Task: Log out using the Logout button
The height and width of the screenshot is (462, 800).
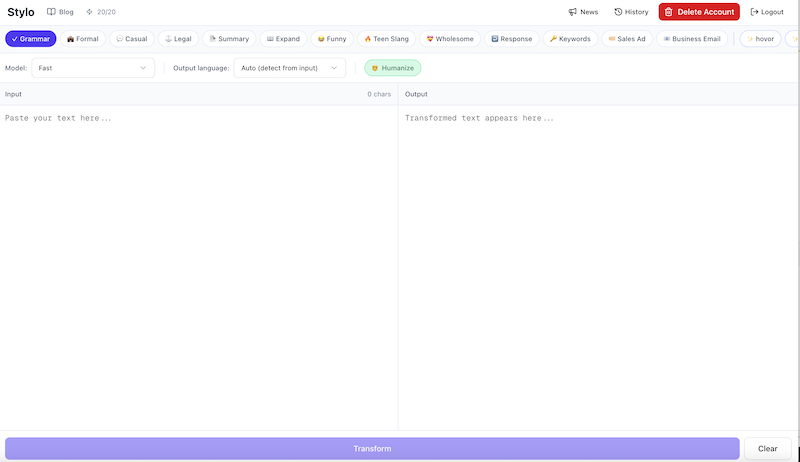Action: coord(767,12)
